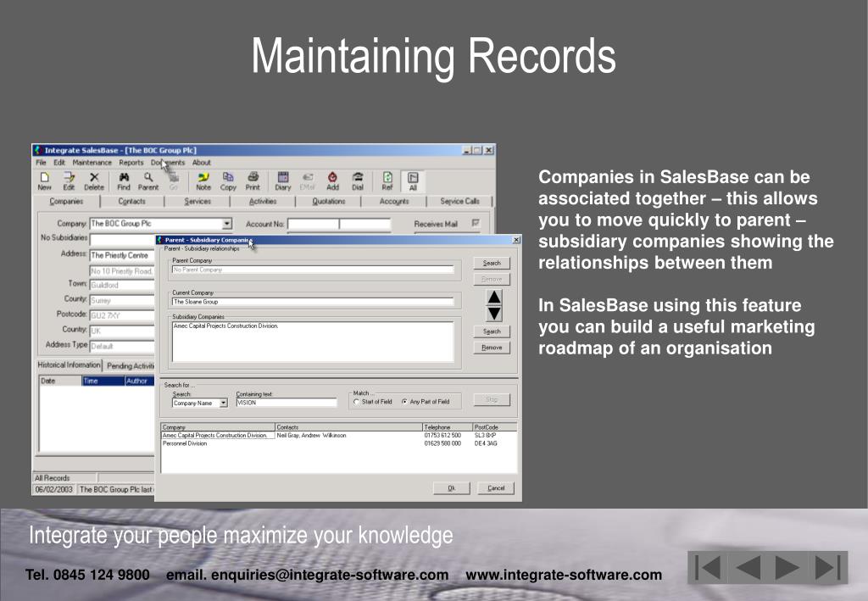Switch to the Contacts tab

click(131, 202)
